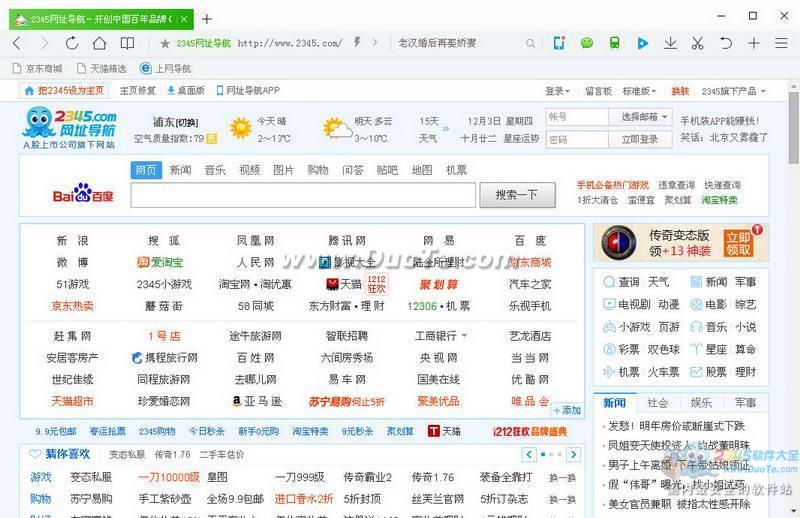
Task: Switch to the 社会 news tab
Action: [658, 403]
